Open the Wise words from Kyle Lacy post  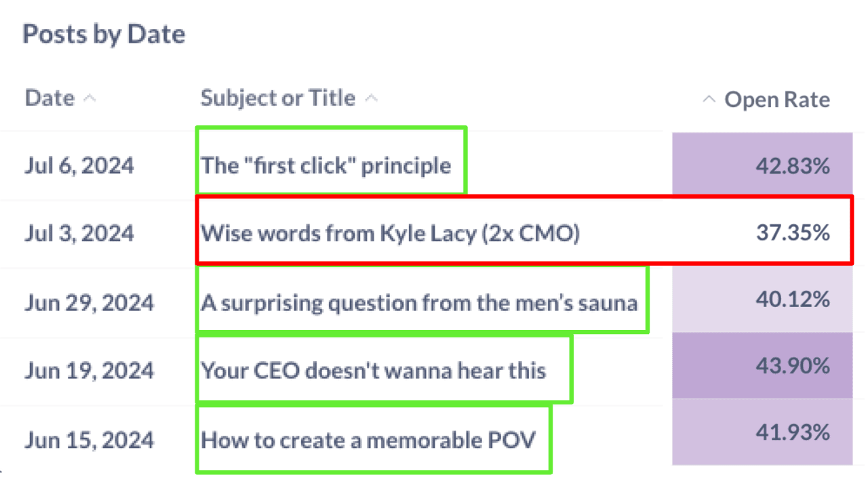pyautogui.click(x=390, y=234)
